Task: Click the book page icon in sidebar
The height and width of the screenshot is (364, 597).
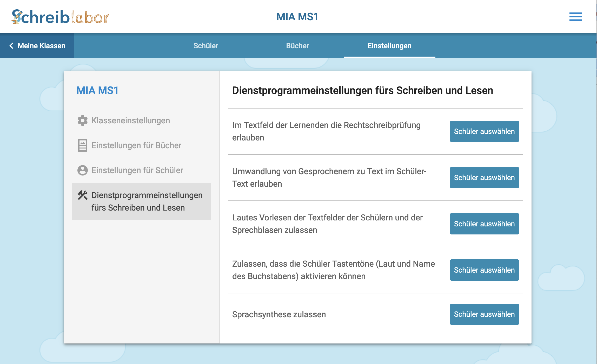Action: (83, 145)
